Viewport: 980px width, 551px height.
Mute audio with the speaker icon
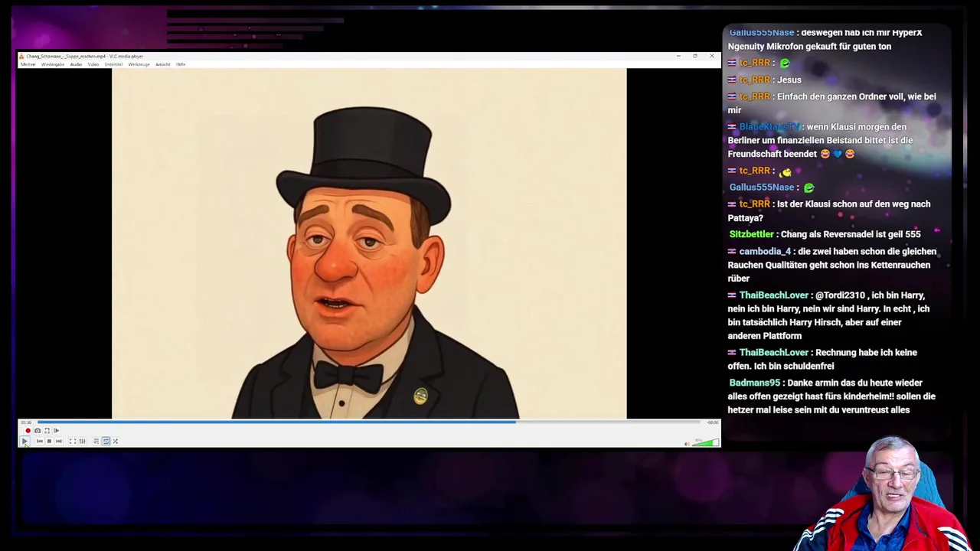[687, 442]
